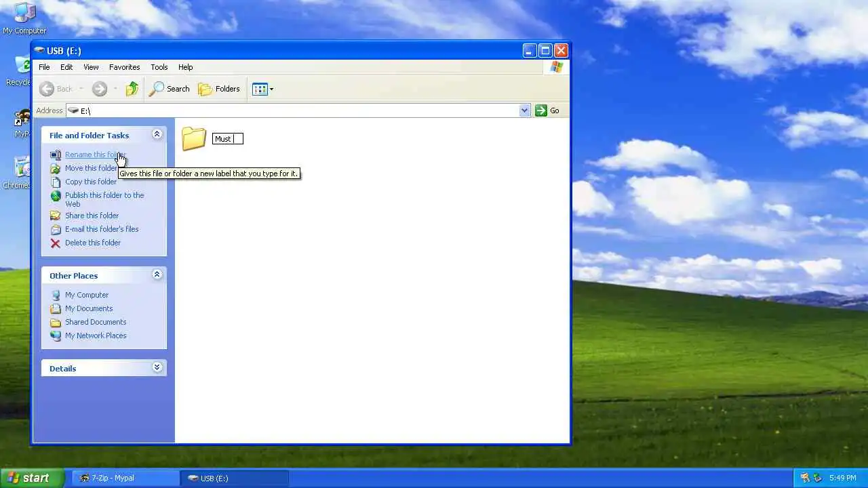Open the Tools menu
Image resolution: width=868 pixels, height=488 pixels.
159,67
